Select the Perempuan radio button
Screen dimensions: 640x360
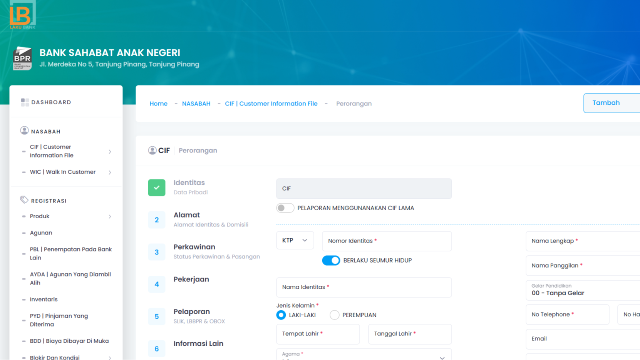334,315
